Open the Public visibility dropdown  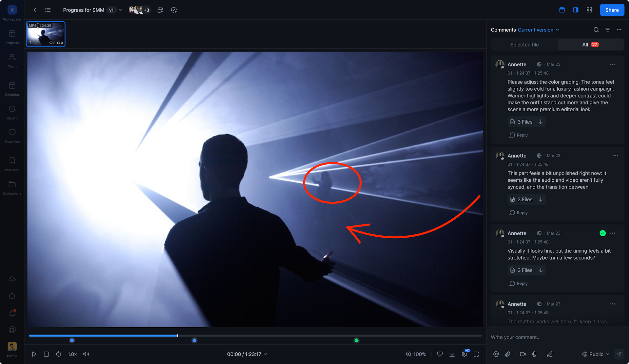596,354
